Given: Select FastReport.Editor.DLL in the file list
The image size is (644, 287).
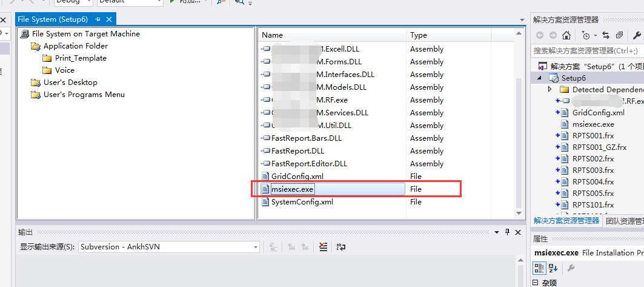Looking at the screenshot, I should 309,164.
